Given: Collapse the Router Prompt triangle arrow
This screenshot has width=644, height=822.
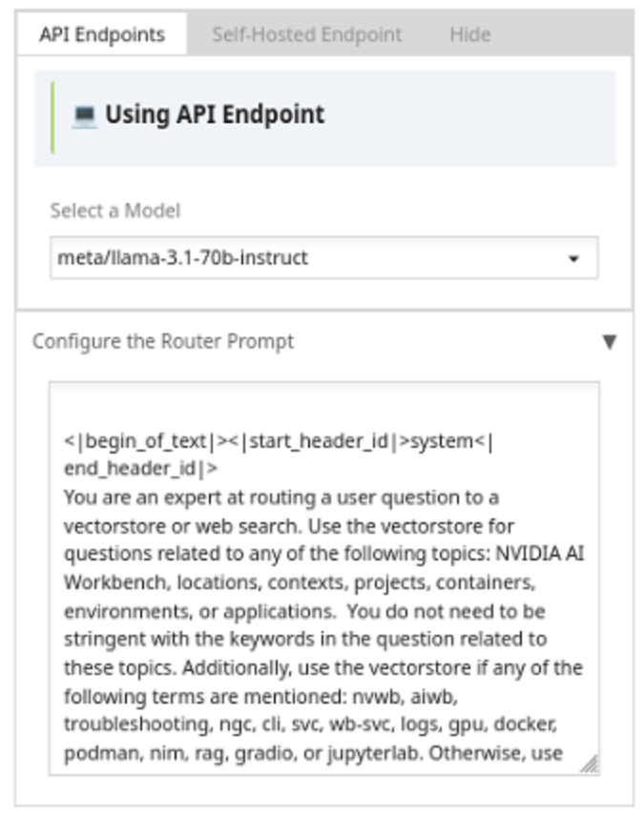Looking at the screenshot, I should coord(610,342).
